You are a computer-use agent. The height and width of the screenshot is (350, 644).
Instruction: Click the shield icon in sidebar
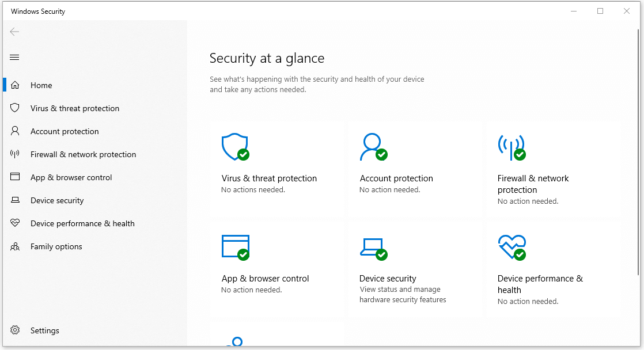[x=15, y=108]
